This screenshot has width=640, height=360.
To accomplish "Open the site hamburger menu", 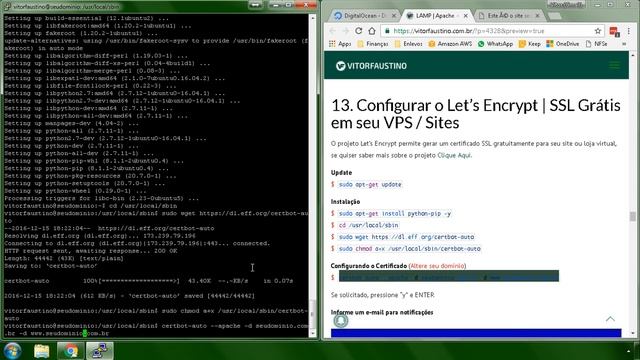I will (x=614, y=65).
